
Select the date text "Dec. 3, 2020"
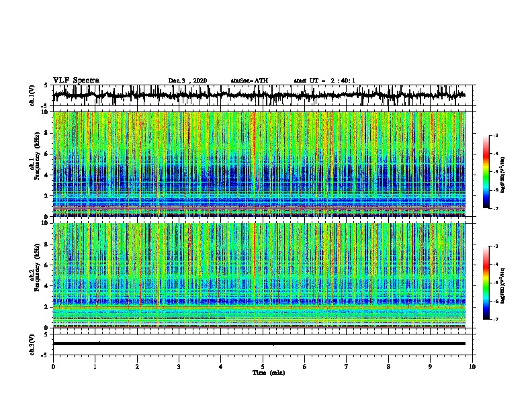pyautogui.click(x=187, y=81)
